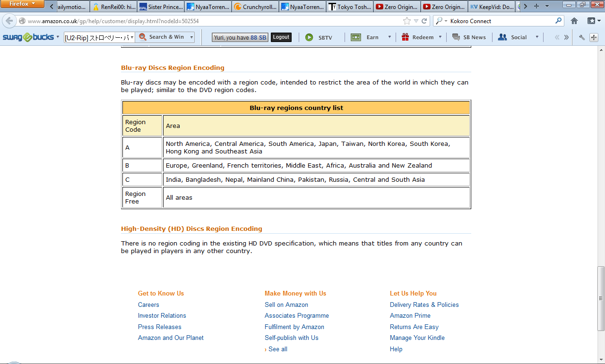Expand the Redeem dropdown arrow

click(x=440, y=37)
